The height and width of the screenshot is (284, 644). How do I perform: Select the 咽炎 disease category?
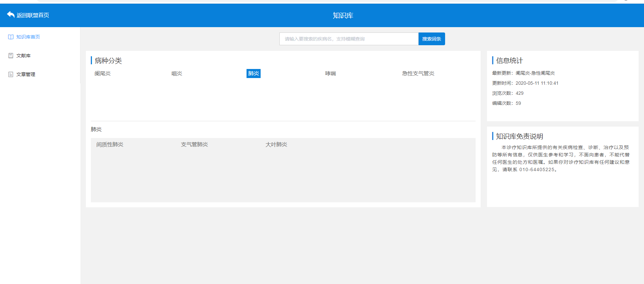click(177, 73)
